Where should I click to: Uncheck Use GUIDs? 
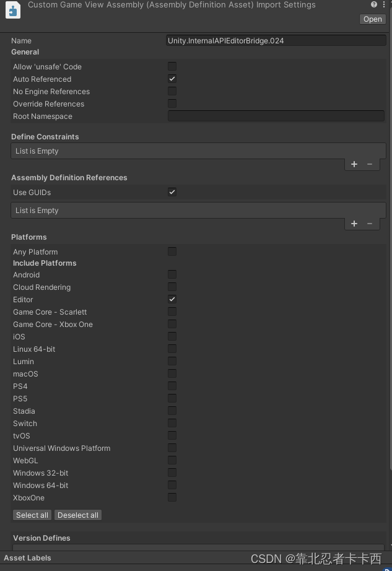(x=172, y=192)
